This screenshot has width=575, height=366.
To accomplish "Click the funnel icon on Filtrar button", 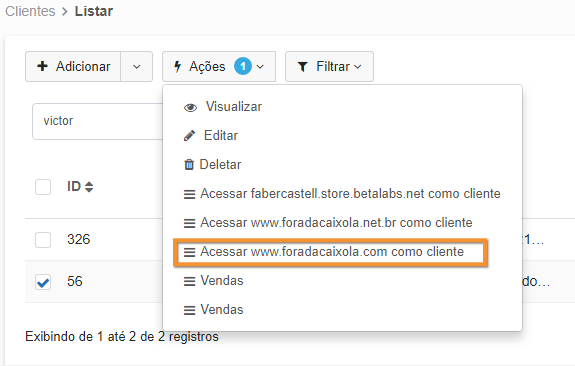I will pos(303,67).
